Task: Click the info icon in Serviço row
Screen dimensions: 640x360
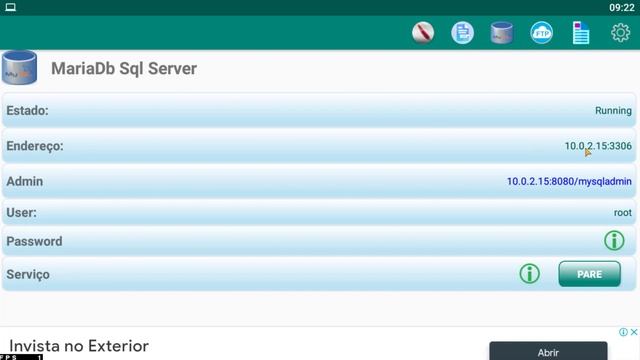Action: point(529,273)
